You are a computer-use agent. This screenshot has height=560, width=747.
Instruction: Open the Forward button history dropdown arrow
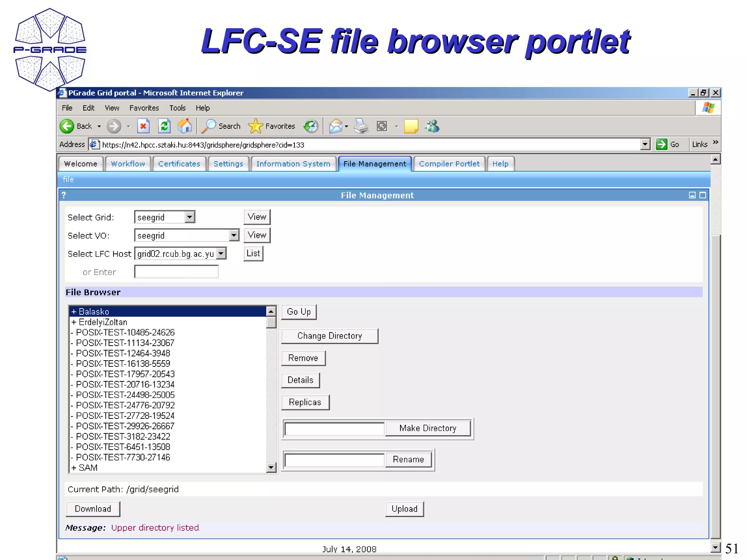(x=128, y=127)
